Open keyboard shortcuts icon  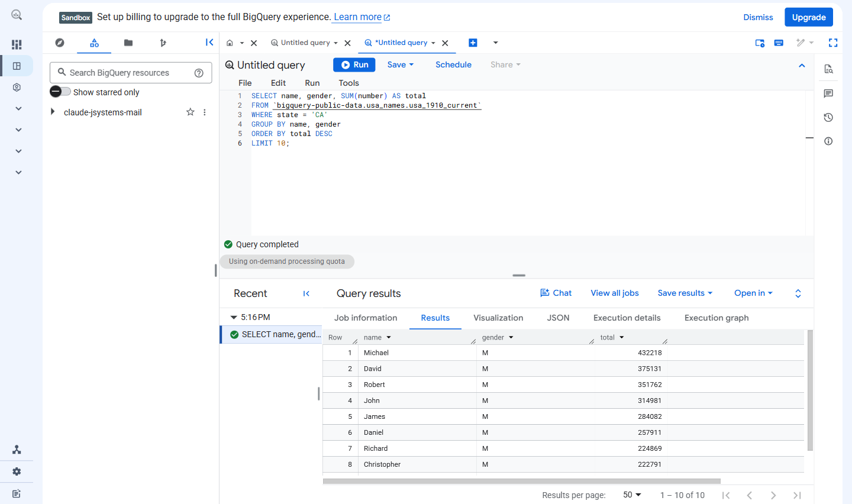[779, 43]
